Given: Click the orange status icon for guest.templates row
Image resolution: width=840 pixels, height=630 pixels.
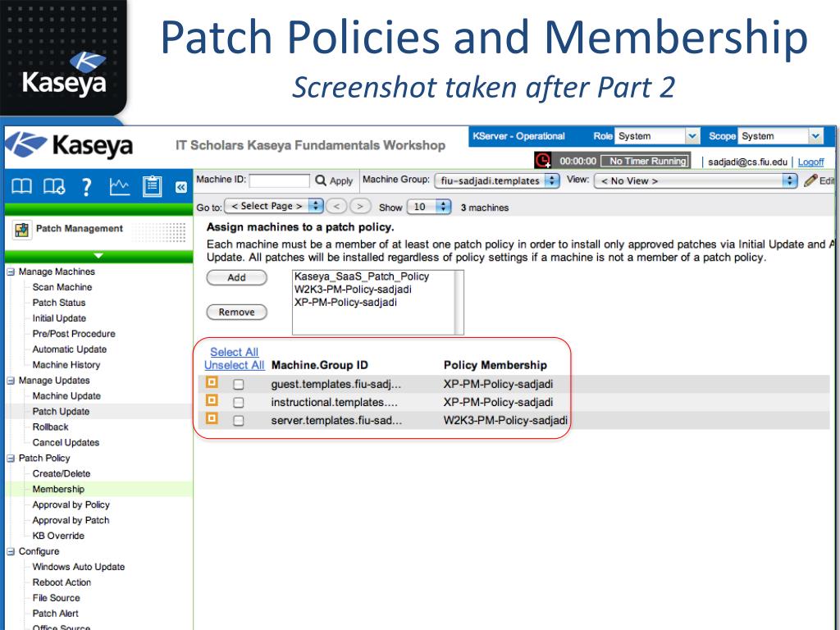Looking at the screenshot, I should click(x=212, y=382).
